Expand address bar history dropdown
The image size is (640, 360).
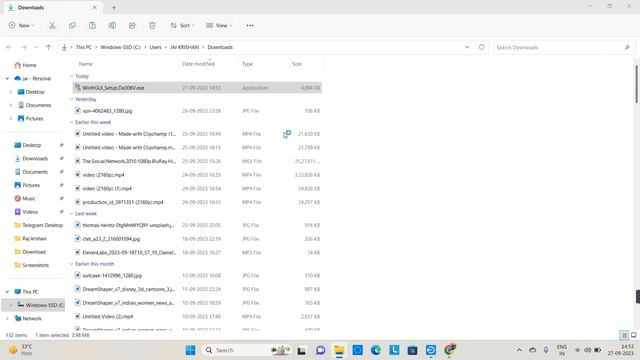point(467,47)
